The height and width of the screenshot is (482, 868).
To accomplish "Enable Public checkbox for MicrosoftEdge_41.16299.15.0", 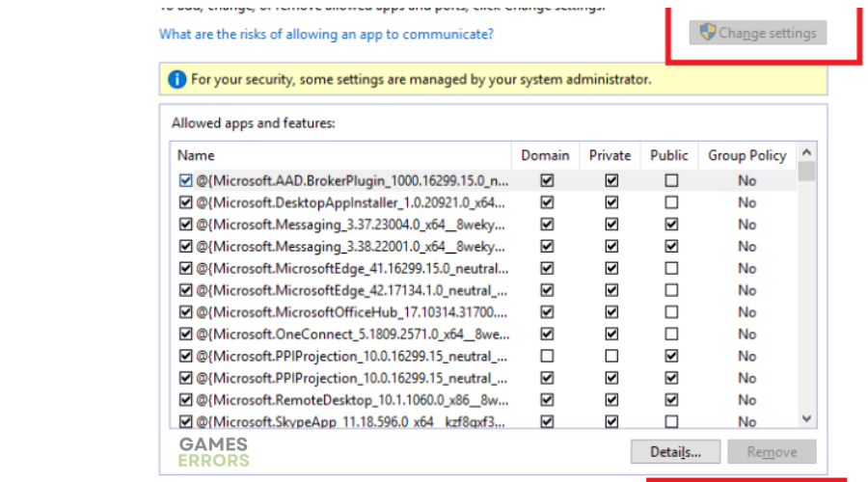I will 671,268.
